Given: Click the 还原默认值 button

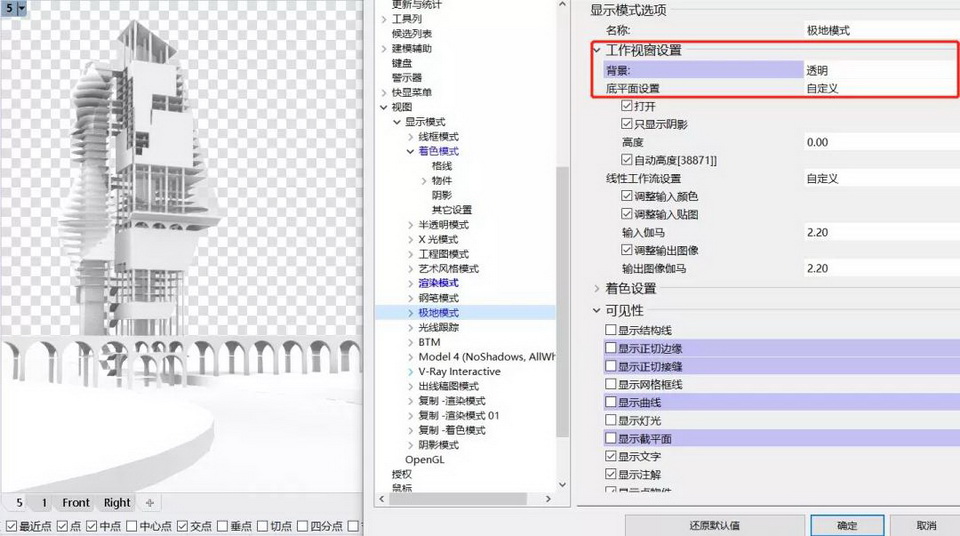Looking at the screenshot, I should coord(714,525).
